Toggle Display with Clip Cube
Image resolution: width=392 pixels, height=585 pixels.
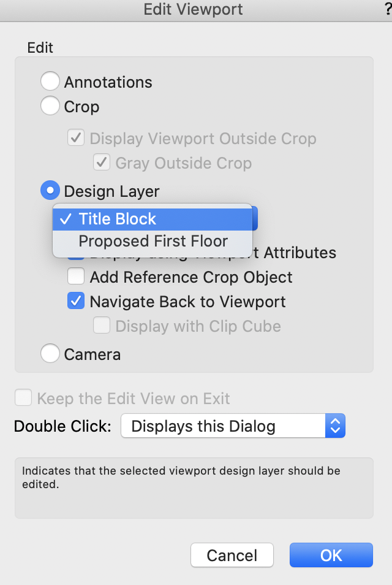coord(102,326)
